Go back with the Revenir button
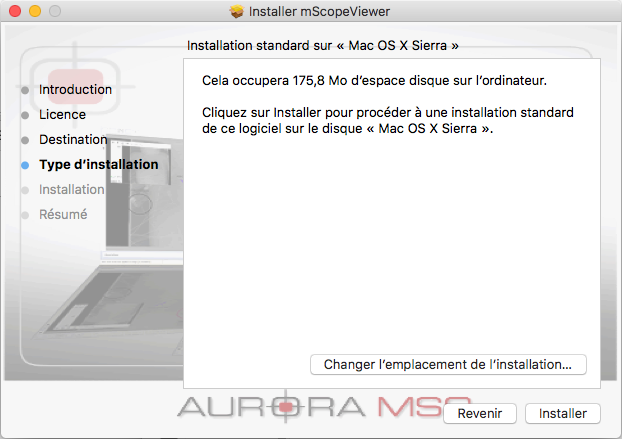 coord(480,414)
